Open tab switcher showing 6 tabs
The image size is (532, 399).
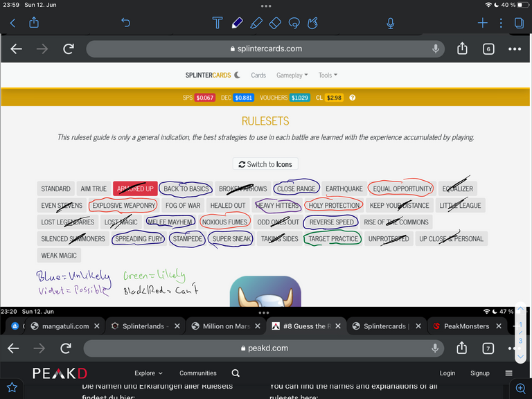[x=488, y=49]
